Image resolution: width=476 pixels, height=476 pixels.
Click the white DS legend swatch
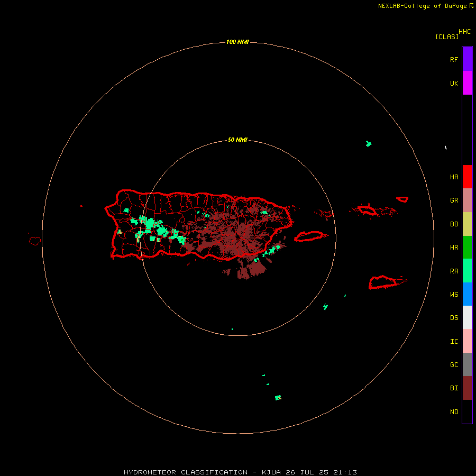point(467,317)
